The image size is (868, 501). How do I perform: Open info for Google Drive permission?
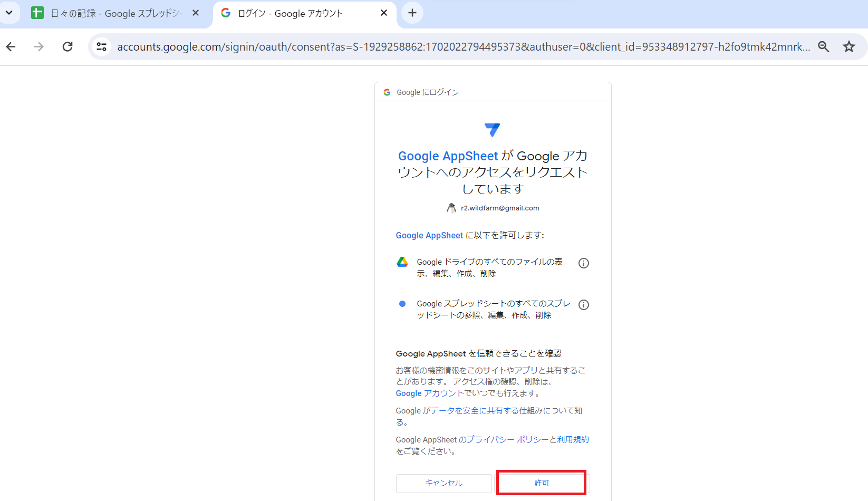(583, 263)
